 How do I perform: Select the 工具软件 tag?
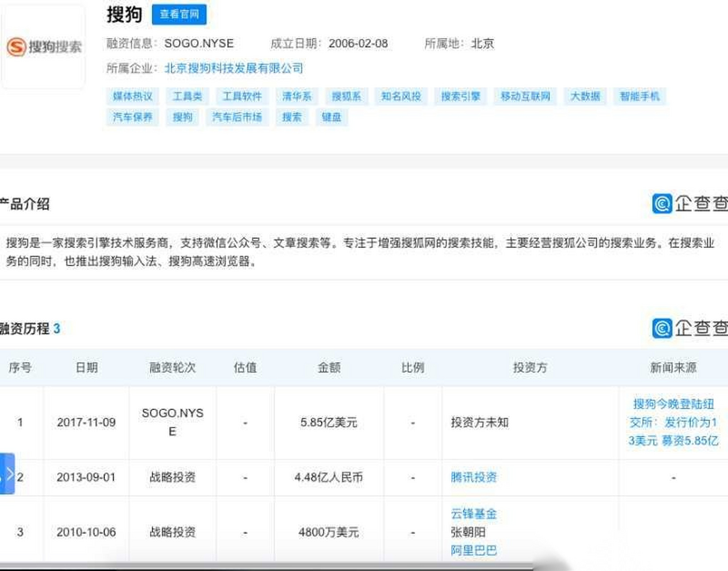pos(242,96)
